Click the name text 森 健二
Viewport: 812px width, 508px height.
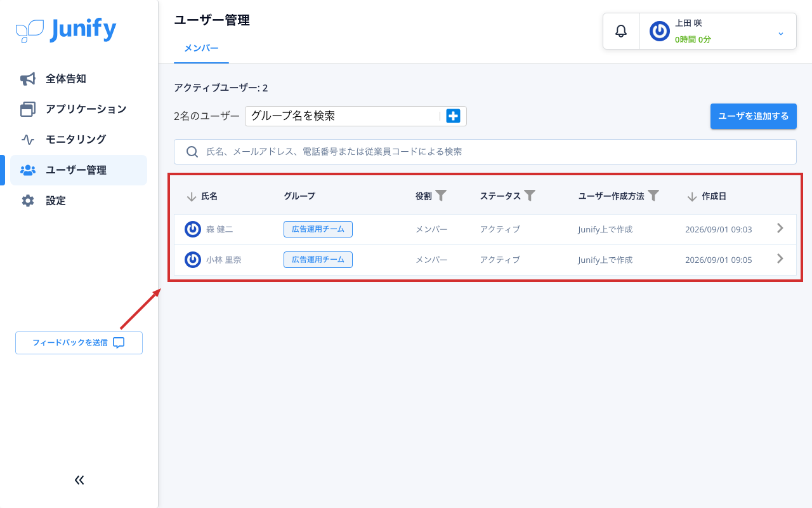219,229
